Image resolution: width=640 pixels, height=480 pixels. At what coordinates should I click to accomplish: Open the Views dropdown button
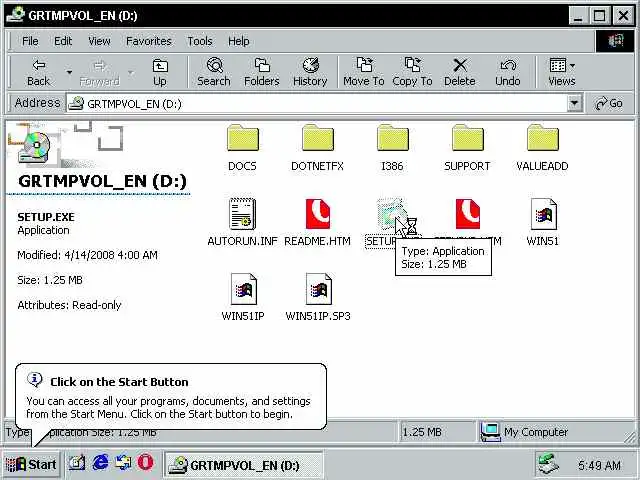[x=562, y=72]
